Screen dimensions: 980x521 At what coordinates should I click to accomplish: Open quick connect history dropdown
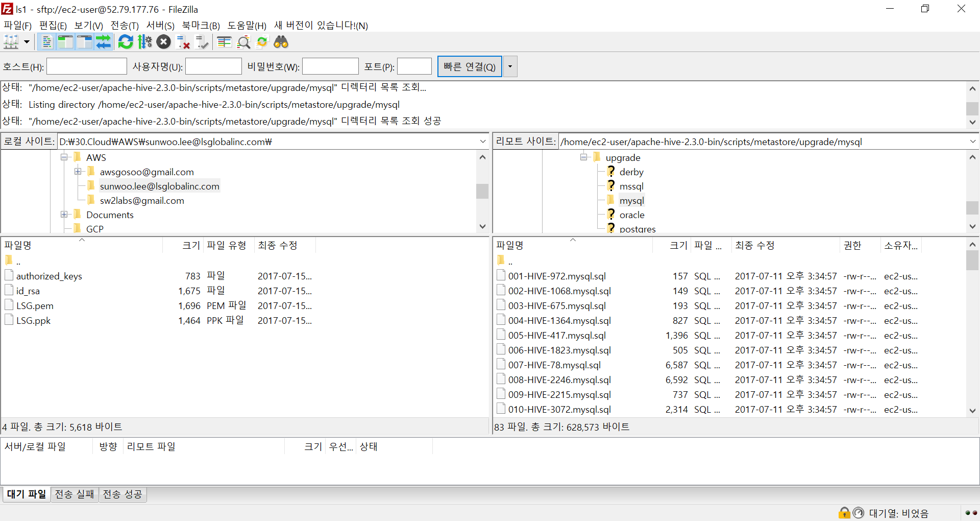tap(510, 66)
